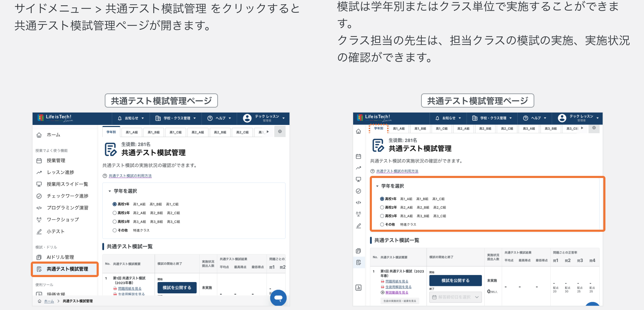Image resolution: width=644 pixels, height=310 pixels.
Task: Open お知らせ dropdown in the left screenshot
Action: coord(131,118)
